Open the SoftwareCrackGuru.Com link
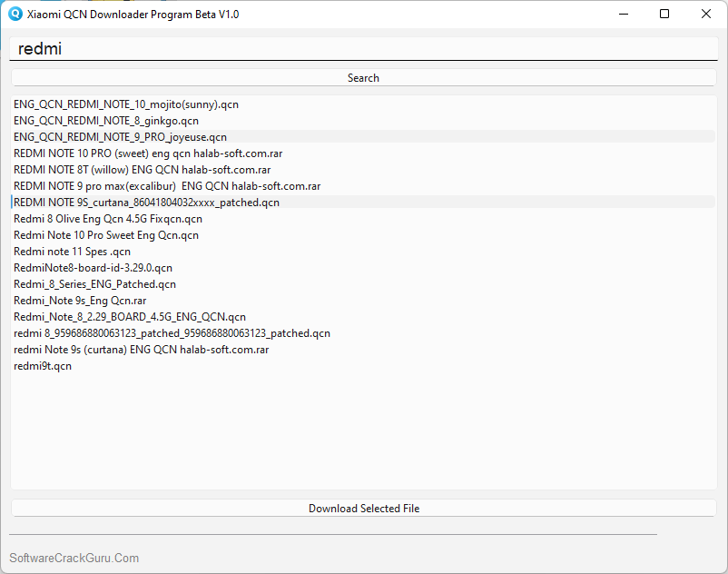The height and width of the screenshot is (574, 728). 74,557
